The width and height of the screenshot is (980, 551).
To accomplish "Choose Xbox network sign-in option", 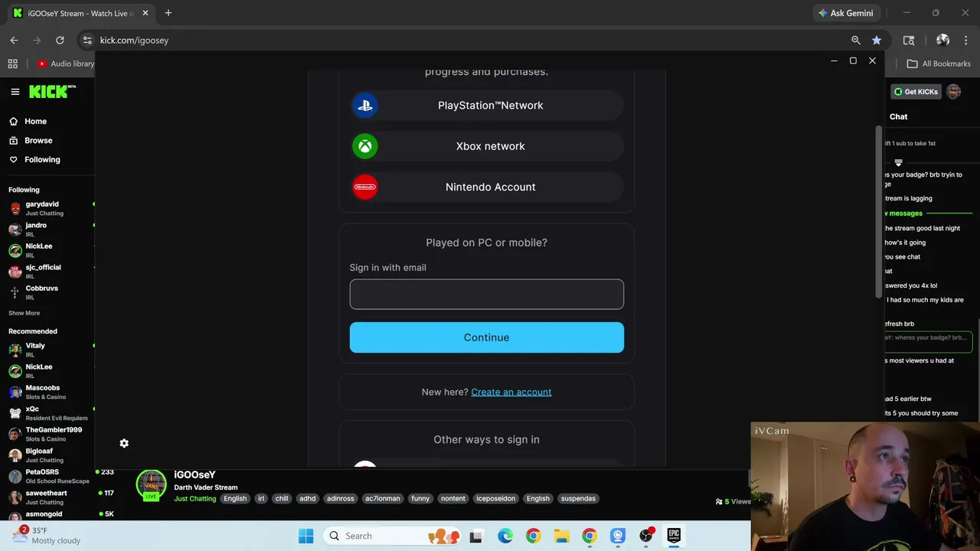I will [487, 146].
